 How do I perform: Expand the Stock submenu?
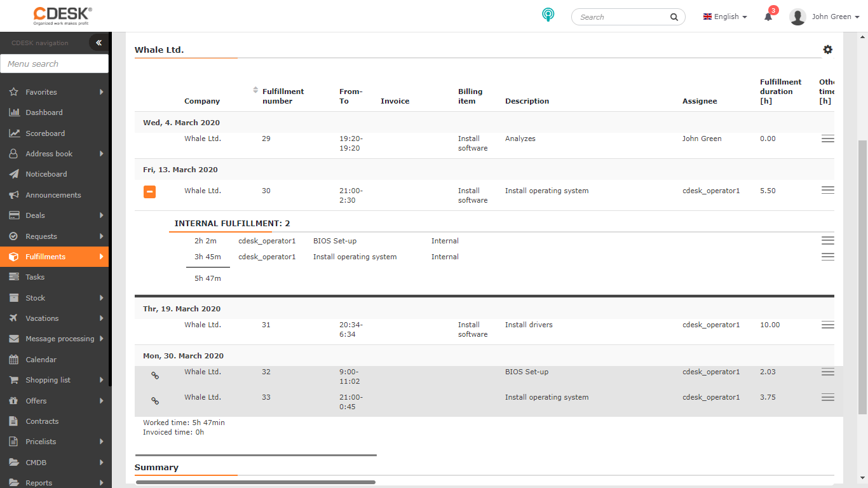102,298
